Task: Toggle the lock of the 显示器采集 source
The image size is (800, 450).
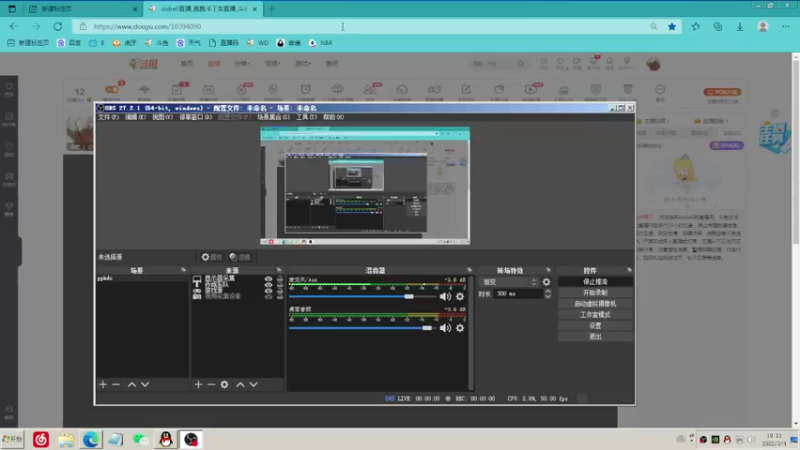Action: click(280, 279)
